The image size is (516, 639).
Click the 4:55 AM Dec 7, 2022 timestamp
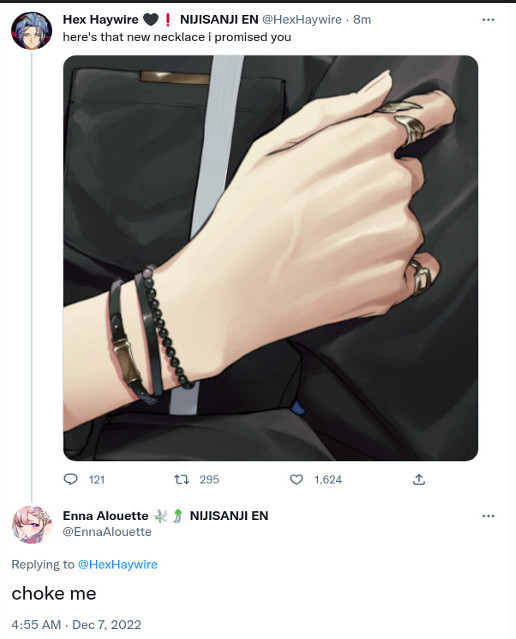tap(76, 625)
